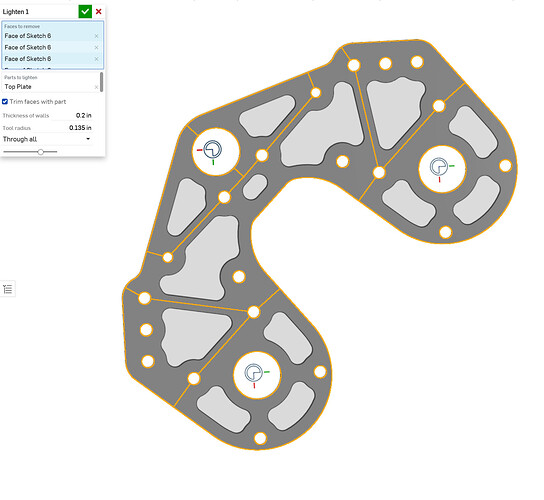Remove third Face of Sketch 6 entry
Screen dimensions: 544x500
click(x=96, y=59)
